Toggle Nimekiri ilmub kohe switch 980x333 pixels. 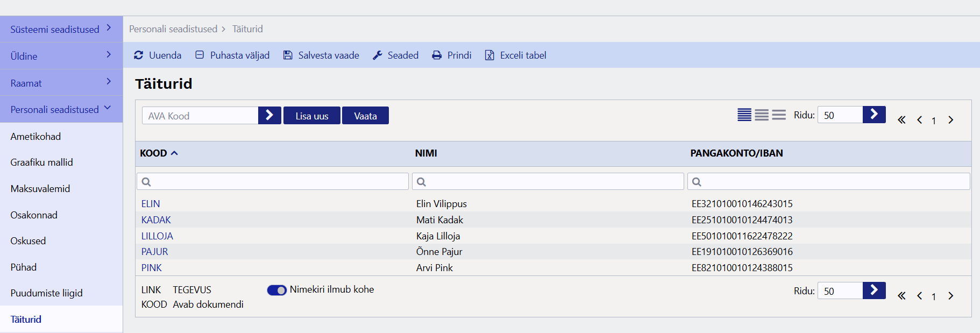point(277,290)
